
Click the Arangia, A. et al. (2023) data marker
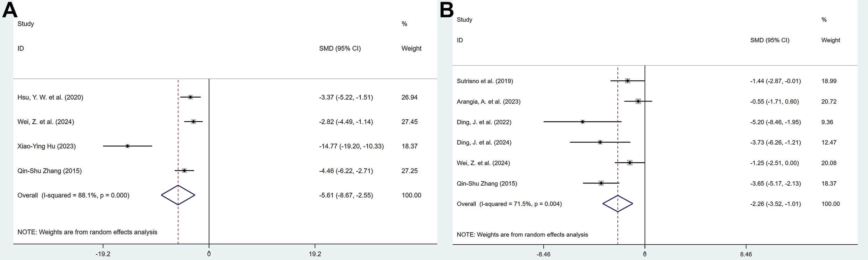coord(638,101)
